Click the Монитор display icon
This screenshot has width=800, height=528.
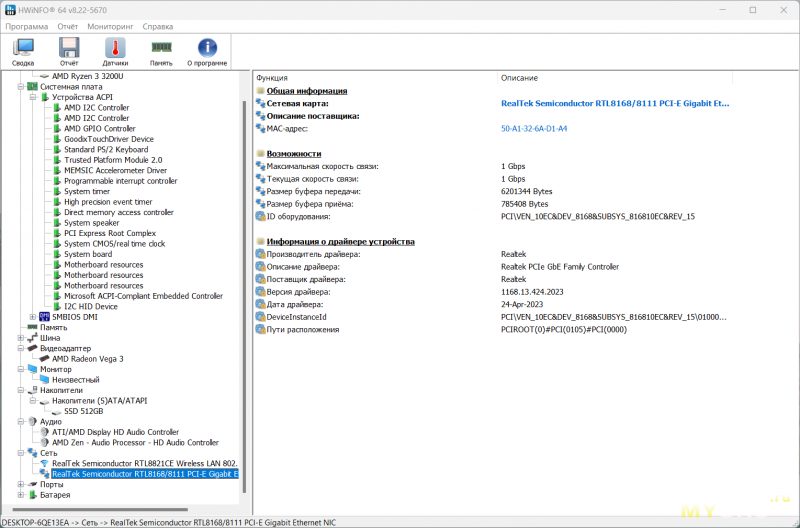[33, 369]
